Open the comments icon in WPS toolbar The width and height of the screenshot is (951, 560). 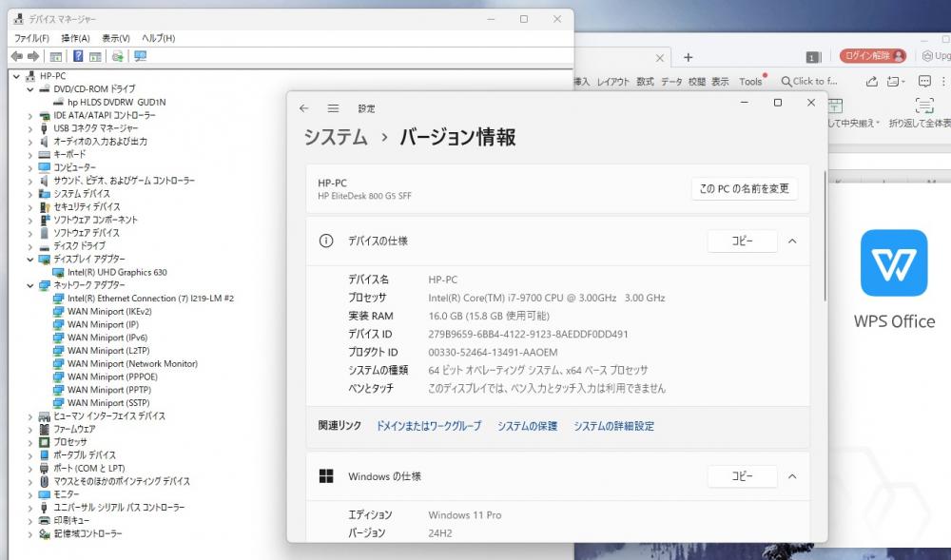tap(924, 81)
